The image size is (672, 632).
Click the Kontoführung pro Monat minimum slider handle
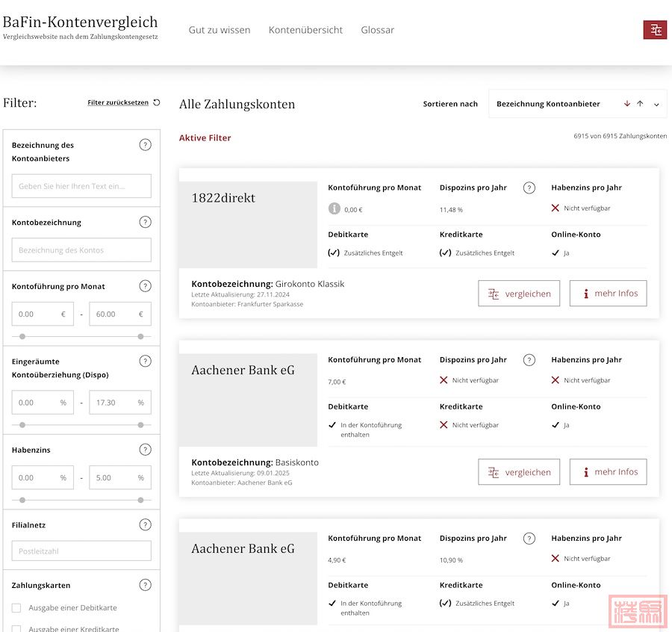tap(22, 337)
